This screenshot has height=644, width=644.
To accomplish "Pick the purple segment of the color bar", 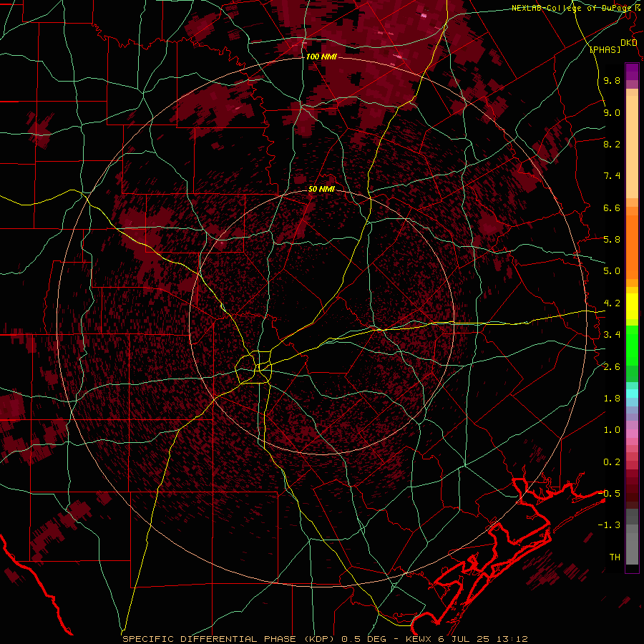I will coord(632,72).
